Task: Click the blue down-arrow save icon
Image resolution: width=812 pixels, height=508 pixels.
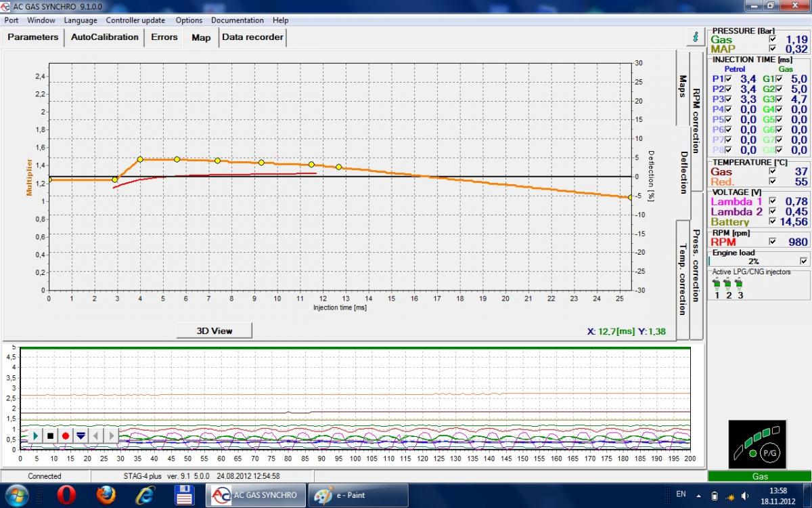Action: [x=81, y=436]
